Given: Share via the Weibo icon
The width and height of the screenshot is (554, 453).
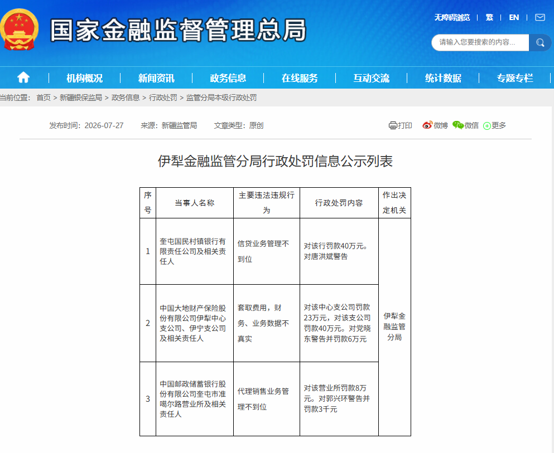Looking at the screenshot, I should click(427, 125).
